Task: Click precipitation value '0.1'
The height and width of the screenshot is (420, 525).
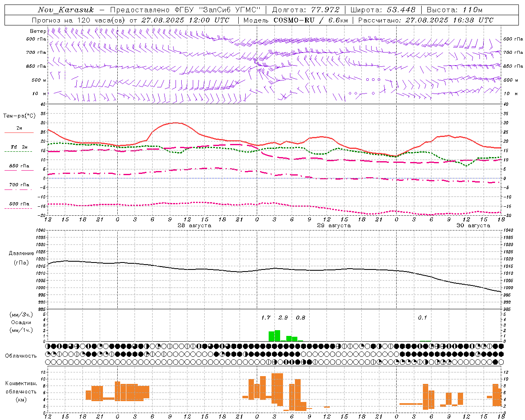Action: click(x=422, y=318)
